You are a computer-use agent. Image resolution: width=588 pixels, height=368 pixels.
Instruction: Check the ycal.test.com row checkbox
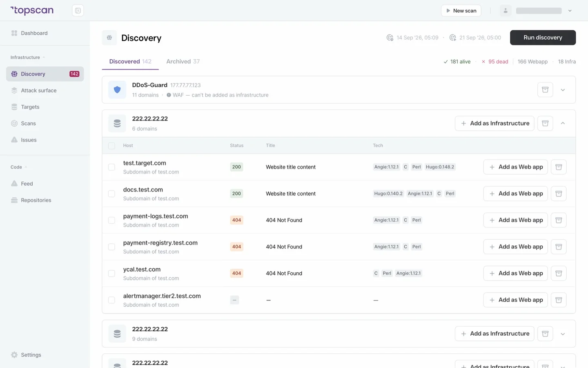111,273
